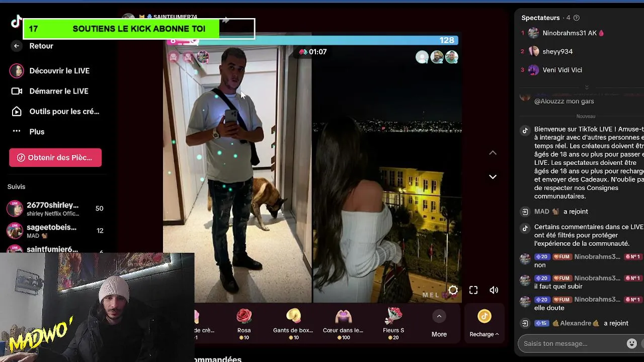
Task: Click the 'Nouveau' divider label in chat
Action: (586, 116)
